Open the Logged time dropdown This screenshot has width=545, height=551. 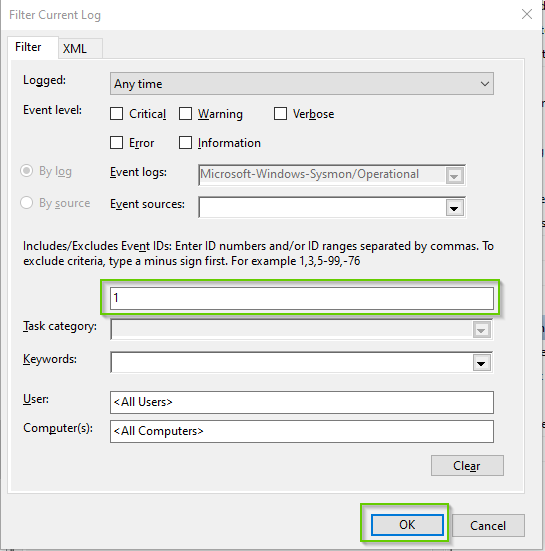pos(301,84)
